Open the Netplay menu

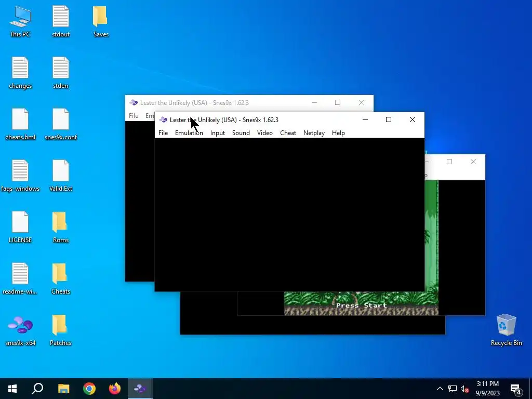click(x=314, y=133)
